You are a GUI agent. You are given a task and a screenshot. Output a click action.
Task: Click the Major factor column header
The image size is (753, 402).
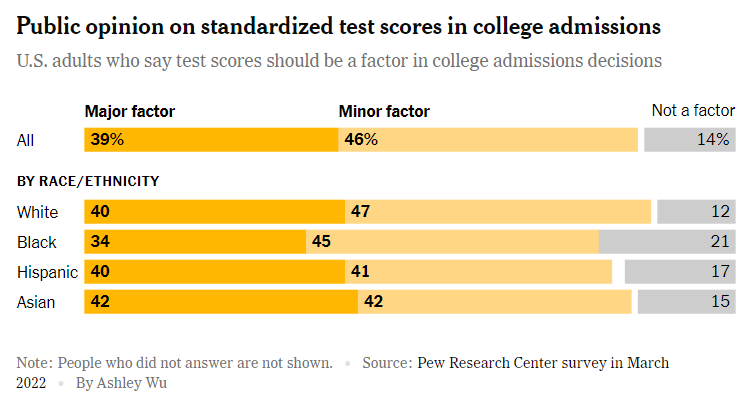[130, 111]
